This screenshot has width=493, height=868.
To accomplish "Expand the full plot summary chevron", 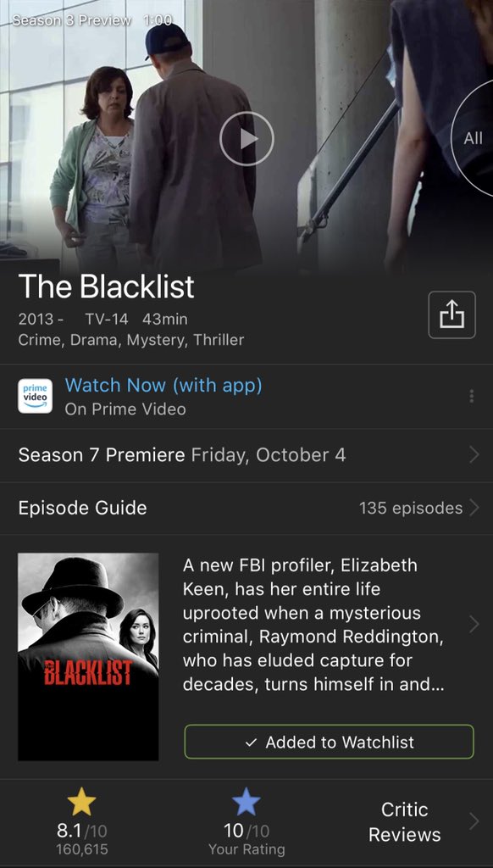I will coord(474,625).
